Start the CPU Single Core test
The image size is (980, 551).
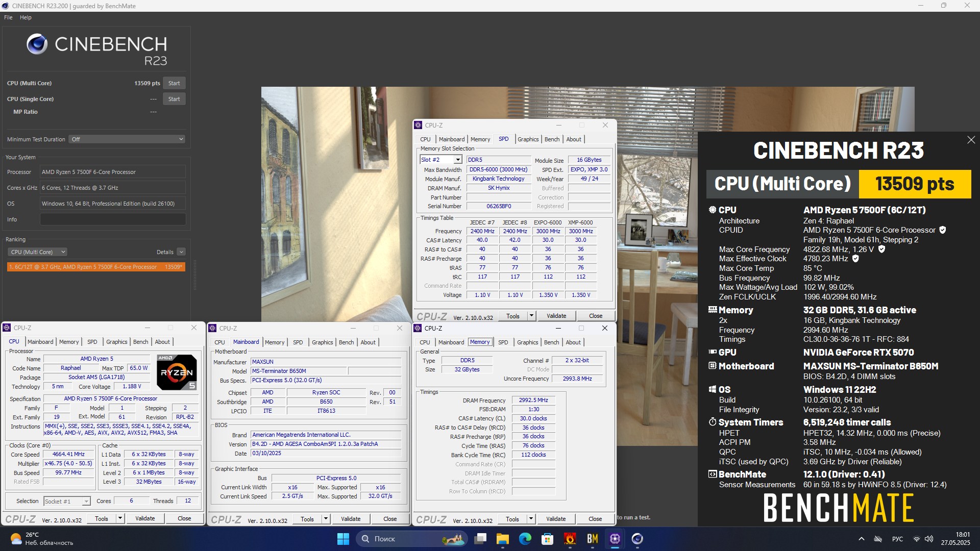pyautogui.click(x=174, y=99)
